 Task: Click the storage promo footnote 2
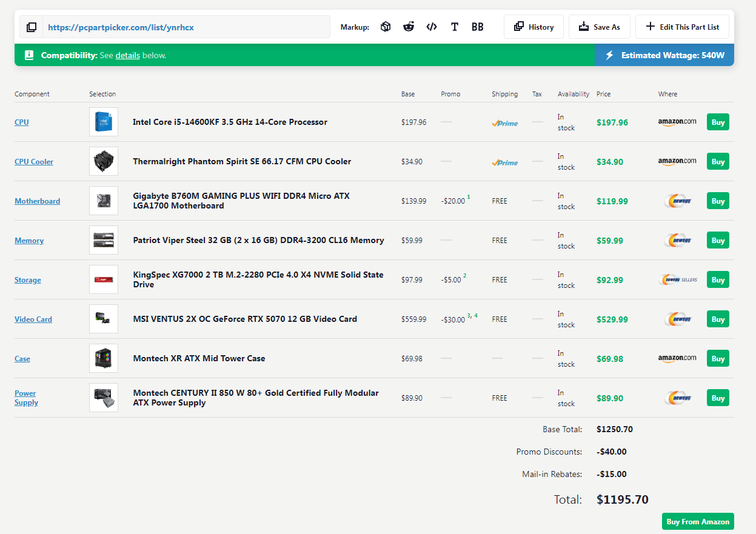coord(465,276)
